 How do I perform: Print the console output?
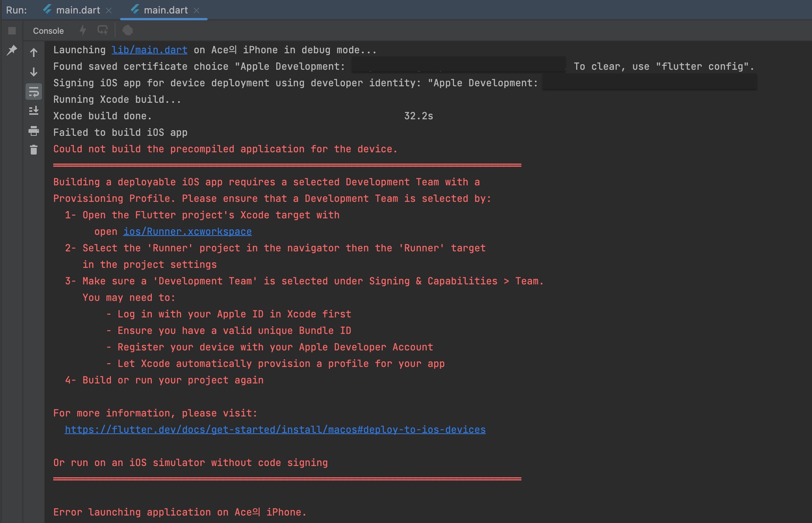click(34, 131)
